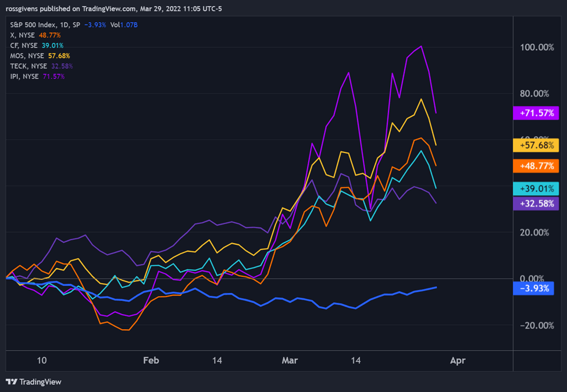Viewport: 567px width, 392px height.
Task: Click the +32.58% violet price tag
Action: pyautogui.click(x=536, y=204)
